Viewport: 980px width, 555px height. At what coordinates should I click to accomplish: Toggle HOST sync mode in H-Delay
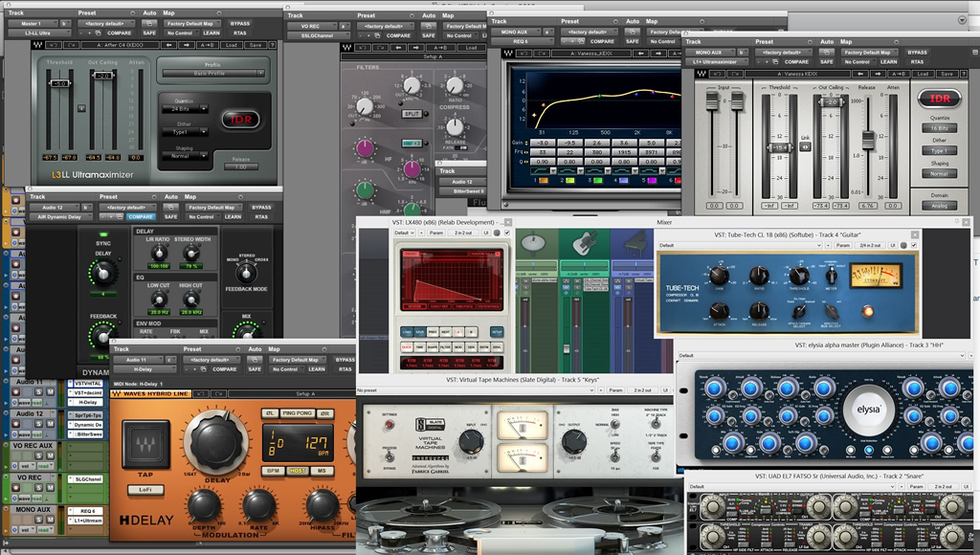pos(299,471)
